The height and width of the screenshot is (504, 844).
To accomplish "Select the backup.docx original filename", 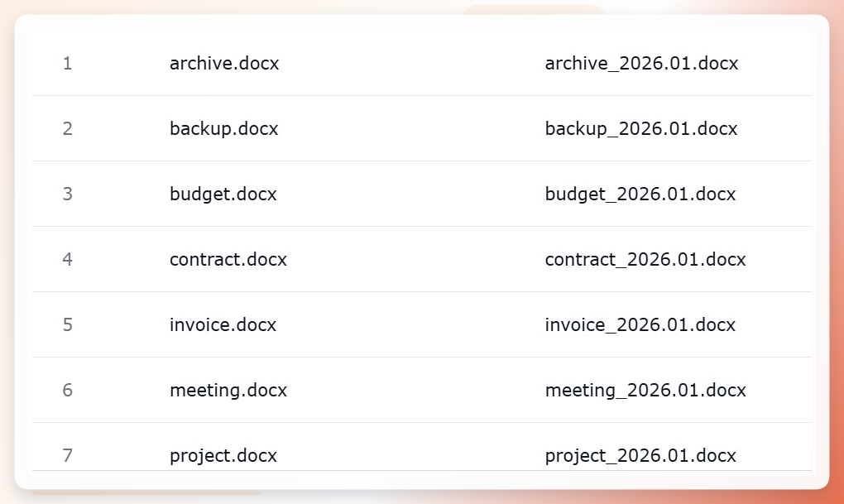I will 223,129.
